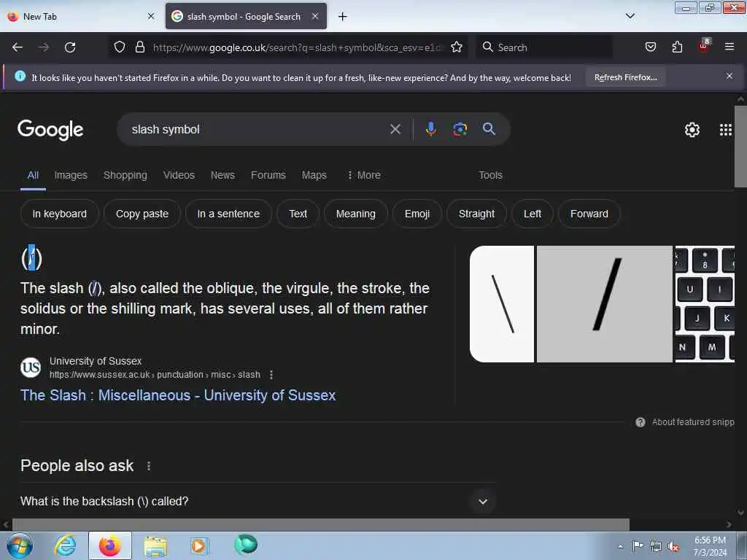Select the Emoji chip
The height and width of the screenshot is (560, 747).
click(x=417, y=214)
